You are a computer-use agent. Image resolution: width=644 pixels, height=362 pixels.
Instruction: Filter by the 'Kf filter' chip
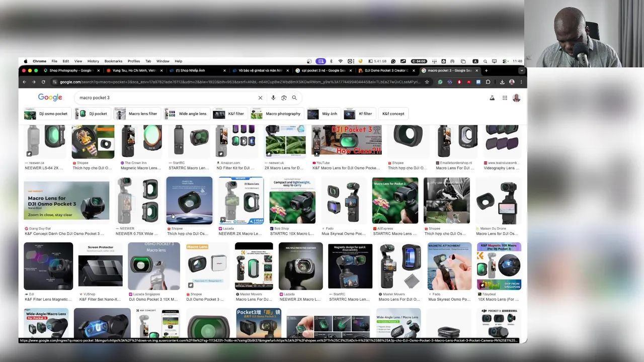pyautogui.click(x=359, y=114)
